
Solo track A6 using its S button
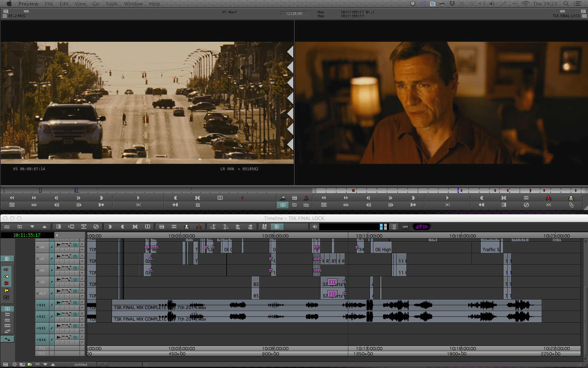pyautogui.click(x=82, y=244)
